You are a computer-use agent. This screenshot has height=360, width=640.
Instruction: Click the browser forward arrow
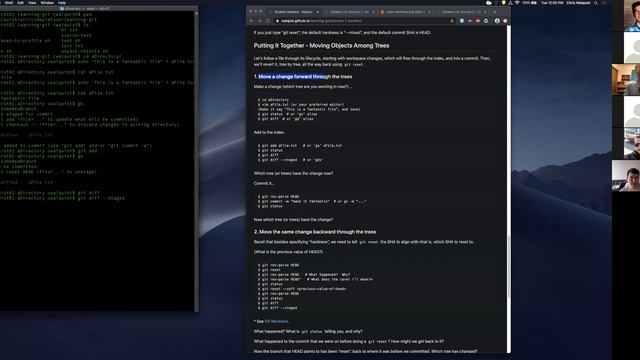[x=259, y=21]
